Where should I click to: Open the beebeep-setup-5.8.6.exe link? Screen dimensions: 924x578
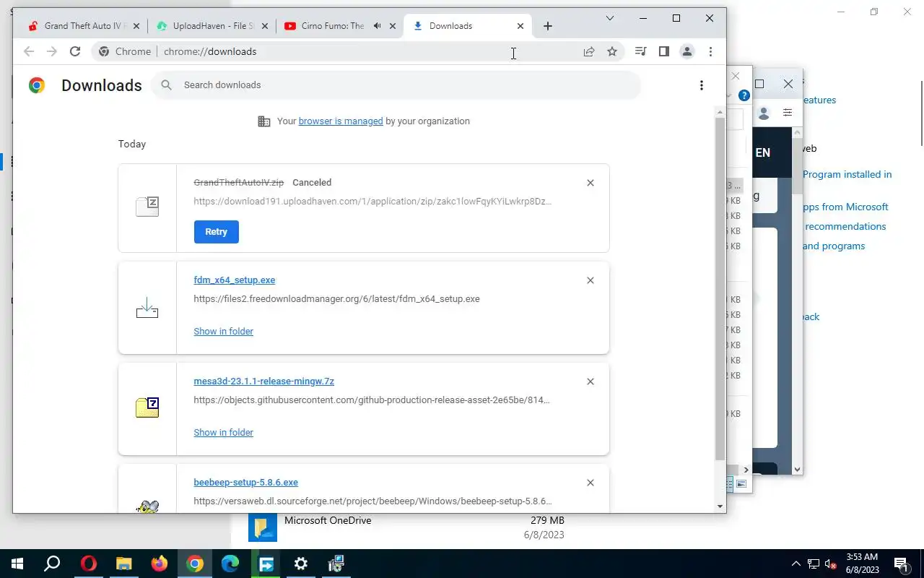pyautogui.click(x=246, y=483)
